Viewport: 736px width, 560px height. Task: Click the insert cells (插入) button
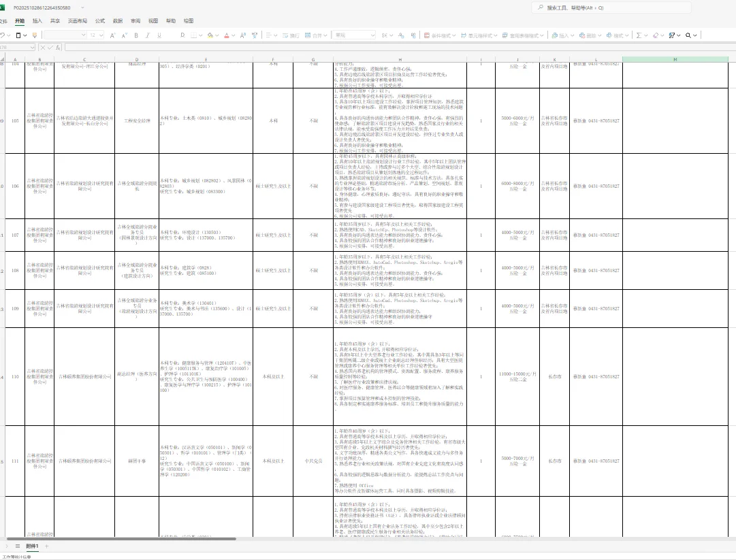point(563,35)
